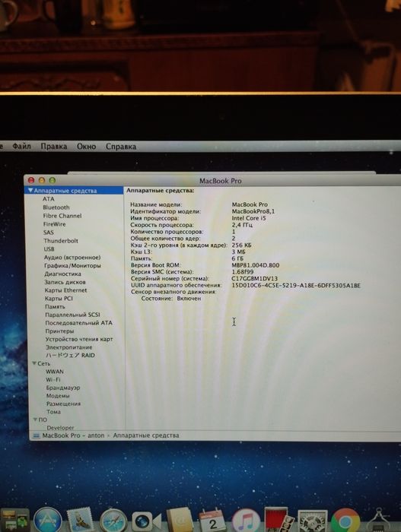Select Параллельный SCSI in the sidebar
Screen dimensions: 401x532
73,315
